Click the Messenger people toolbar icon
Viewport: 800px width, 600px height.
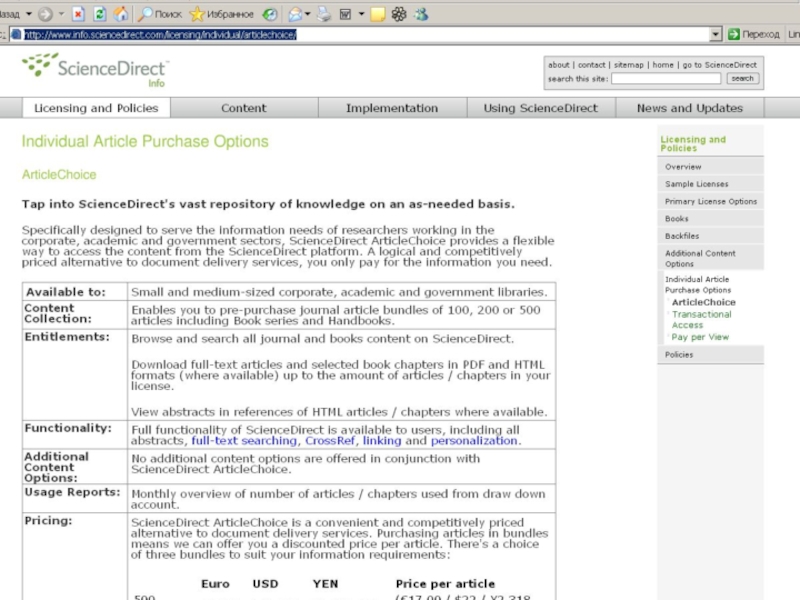(421, 14)
